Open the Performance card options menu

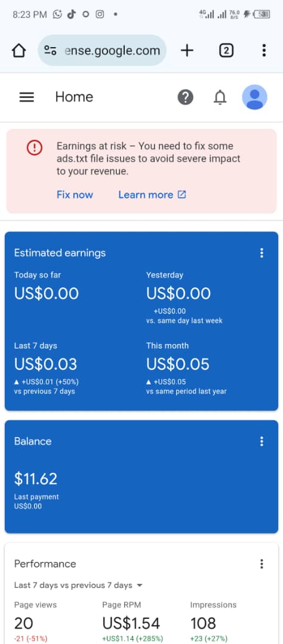click(x=262, y=564)
